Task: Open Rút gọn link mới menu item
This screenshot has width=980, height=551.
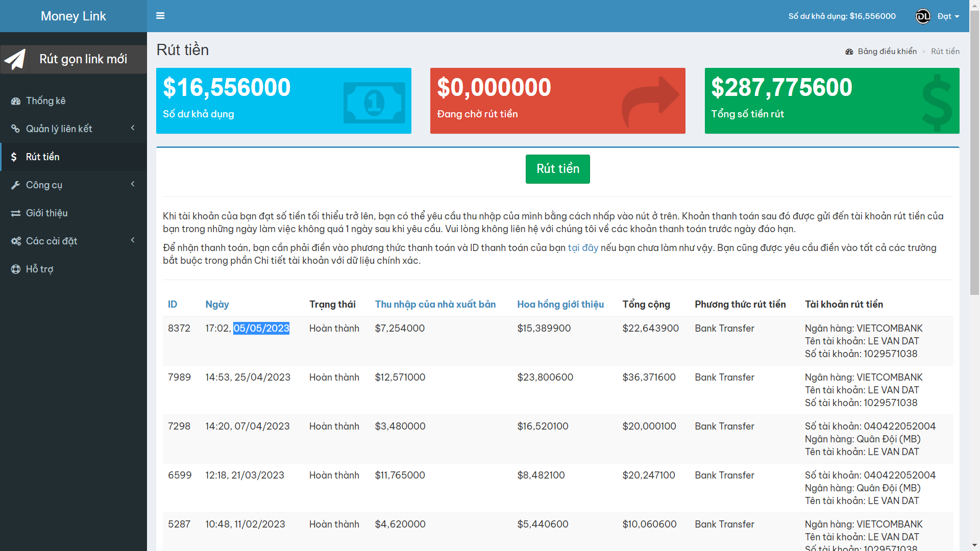Action: point(83,59)
